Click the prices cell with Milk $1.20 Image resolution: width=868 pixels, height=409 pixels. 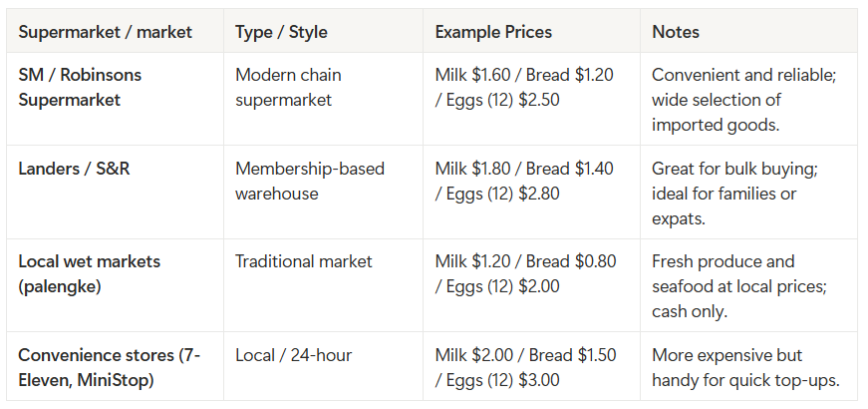point(525,273)
